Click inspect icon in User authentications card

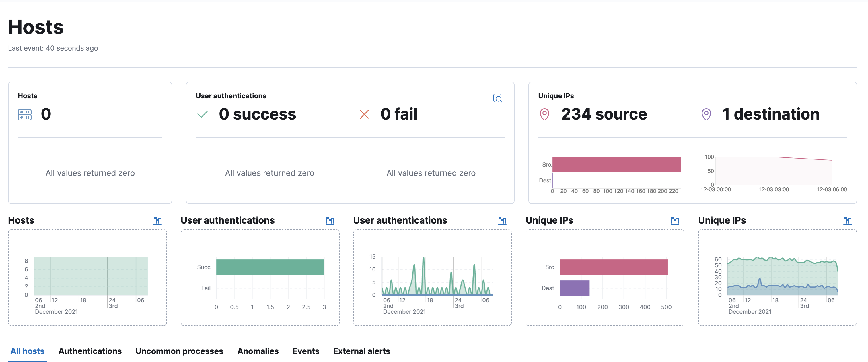pyautogui.click(x=497, y=98)
